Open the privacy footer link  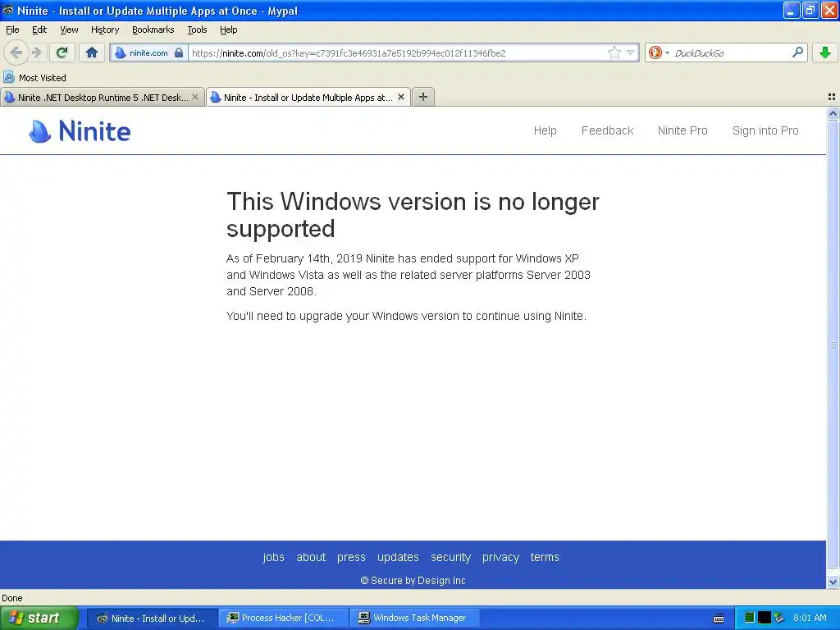500,557
